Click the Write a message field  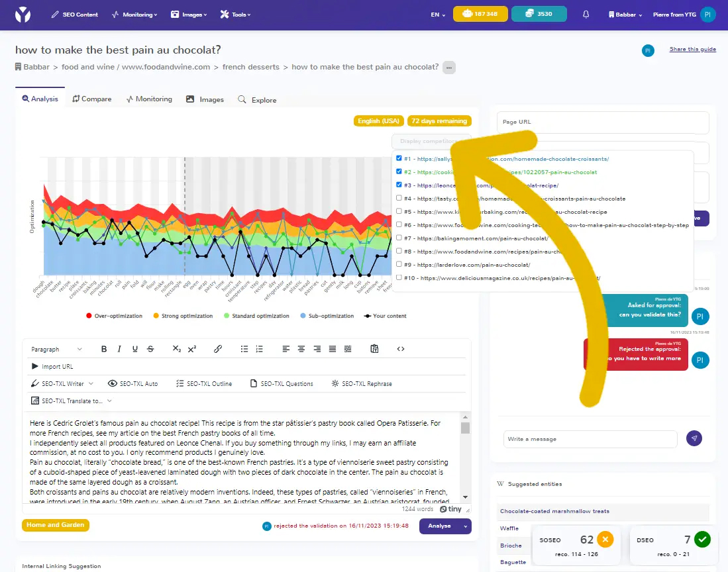[590, 439]
